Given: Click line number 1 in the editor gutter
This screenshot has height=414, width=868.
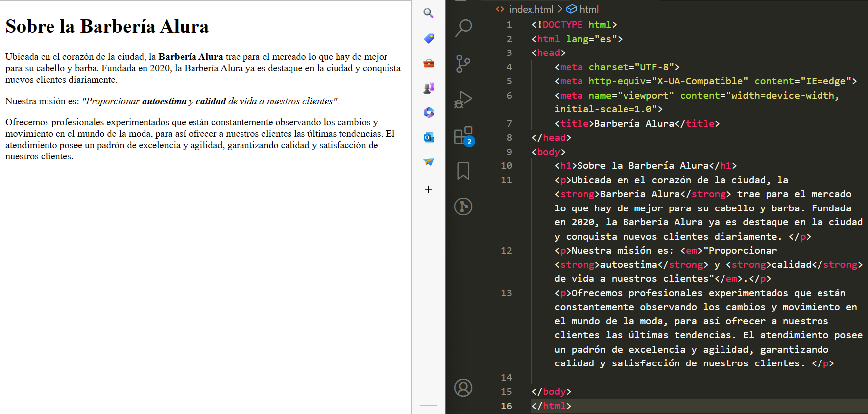Looking at the screenshot, I should 509,25.
